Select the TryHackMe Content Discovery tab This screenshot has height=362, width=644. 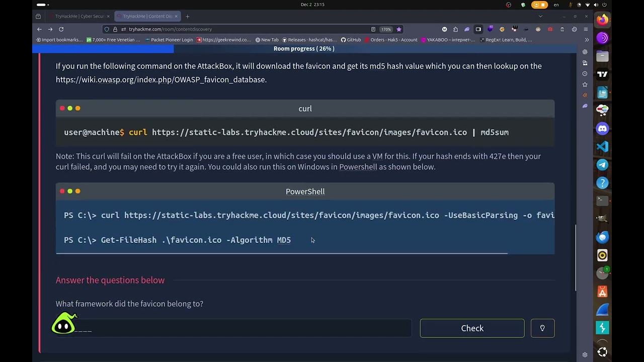coord(147,16)
